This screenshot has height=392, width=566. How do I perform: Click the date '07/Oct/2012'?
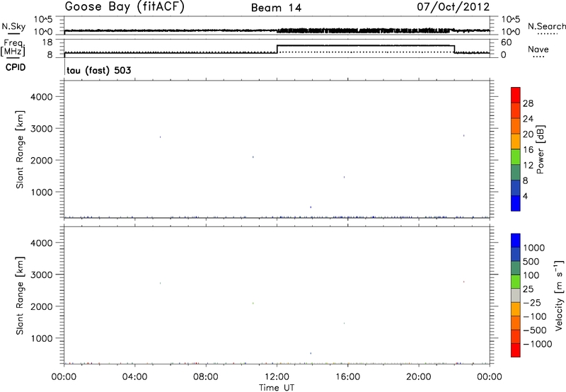click(454, 7)
